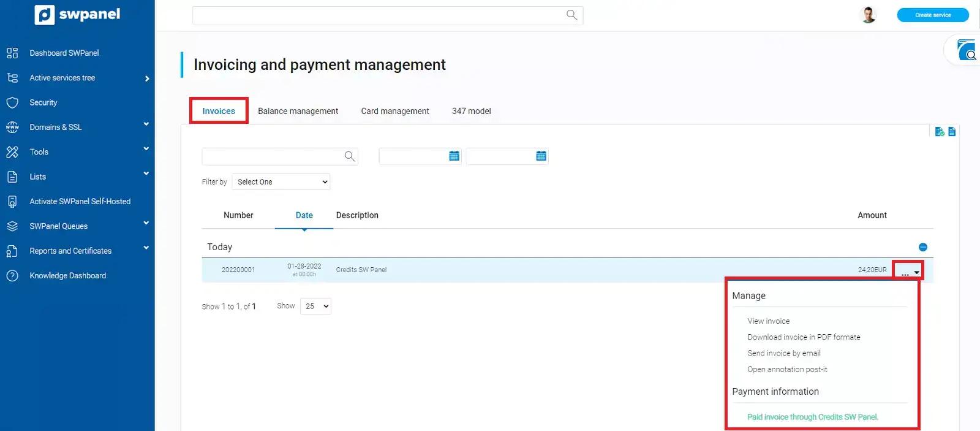Choose Send invoice by email
The width and height of the screenshot is (980, 431).
[784, 353]
